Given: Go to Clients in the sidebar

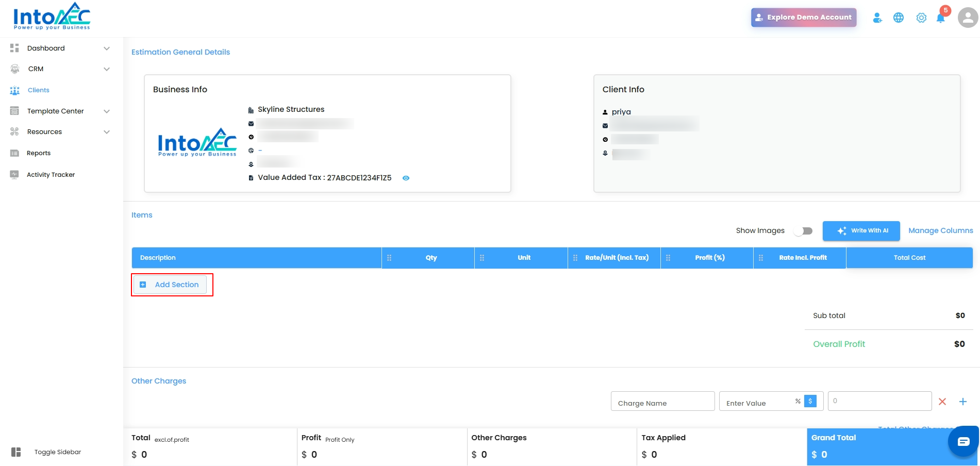Looking at the screenshot, I should [x=39, y=90].
